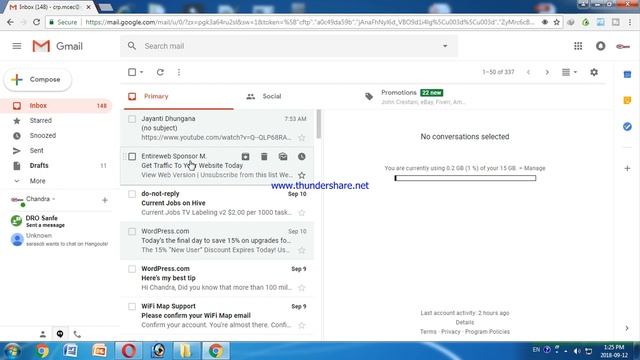Go to the next page of mail

pos(547,72)
